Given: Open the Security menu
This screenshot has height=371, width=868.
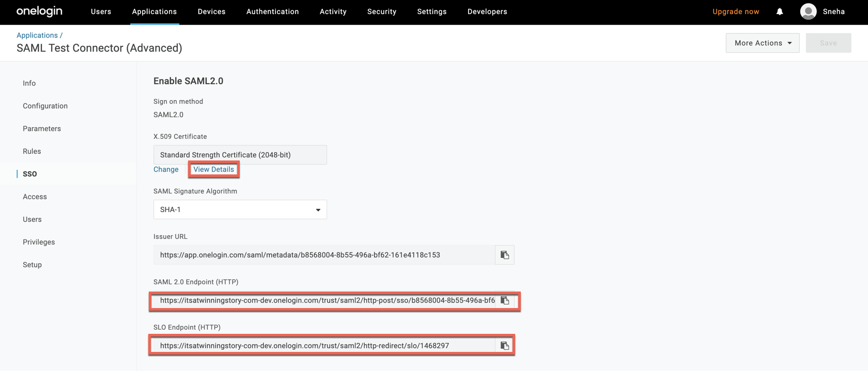Looking at the screenshot, I should tap(382, 11).
